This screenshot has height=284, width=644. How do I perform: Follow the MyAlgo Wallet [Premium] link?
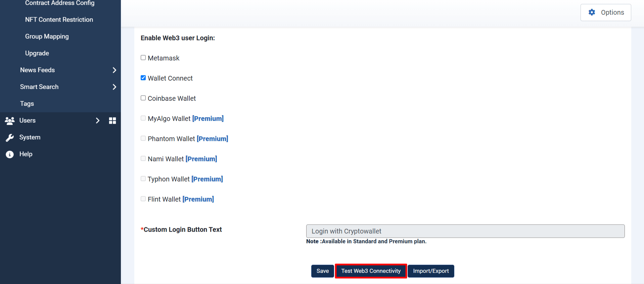[208, 119]
